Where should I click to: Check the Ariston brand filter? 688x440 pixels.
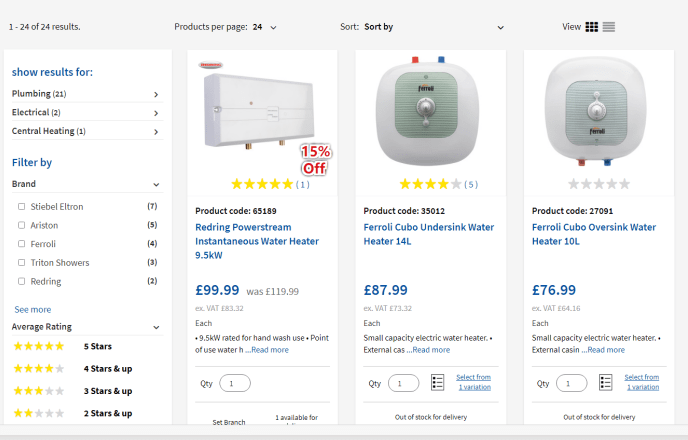[x=22, y=225]
